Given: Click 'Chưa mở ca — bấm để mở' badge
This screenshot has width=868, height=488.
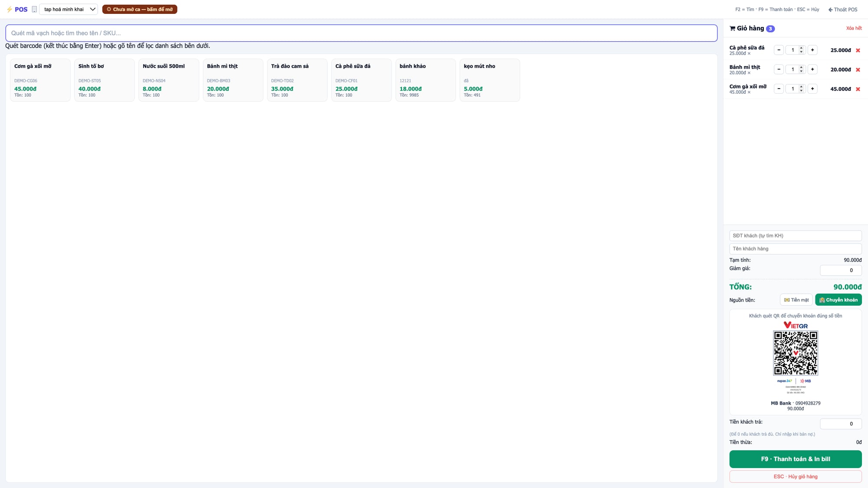Looking at the screenshot, I should pyautogui.click(x=140, y=9).
